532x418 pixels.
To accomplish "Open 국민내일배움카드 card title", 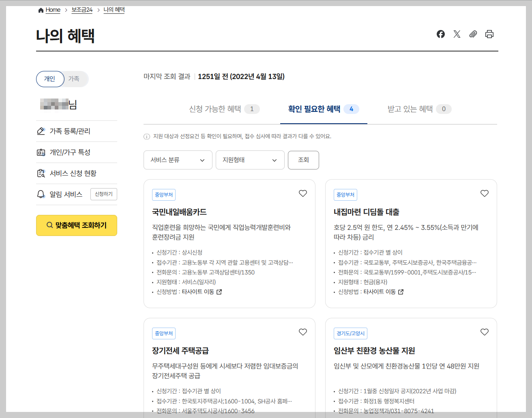I will point(179,212).
